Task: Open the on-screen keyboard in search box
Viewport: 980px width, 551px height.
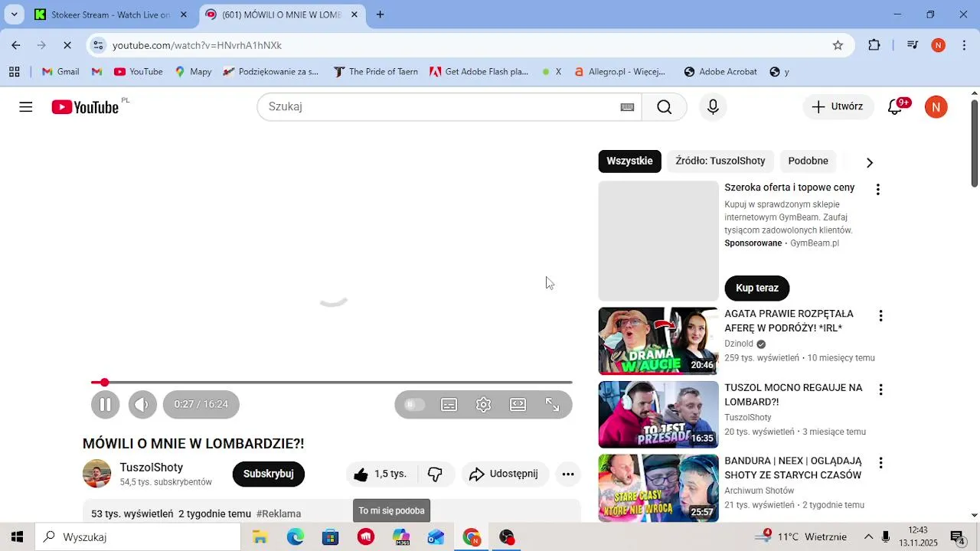Action: [x=627, y=107]
